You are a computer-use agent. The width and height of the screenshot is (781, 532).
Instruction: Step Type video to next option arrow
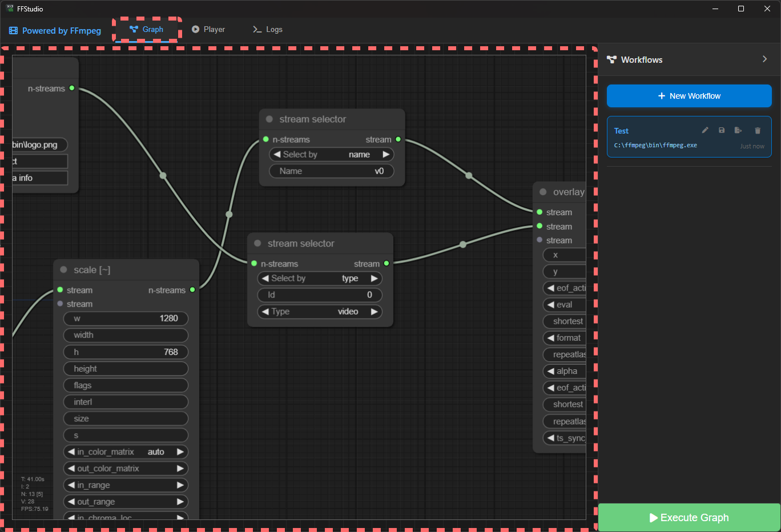pos(375,311)
